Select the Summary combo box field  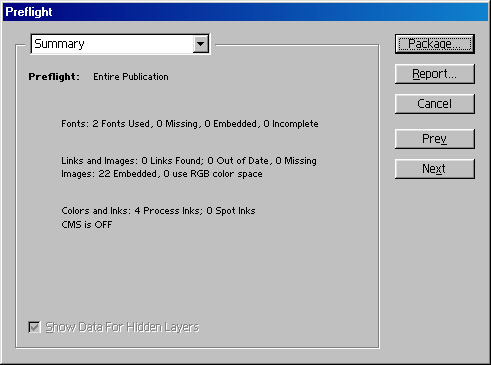[x=120, y=44]
